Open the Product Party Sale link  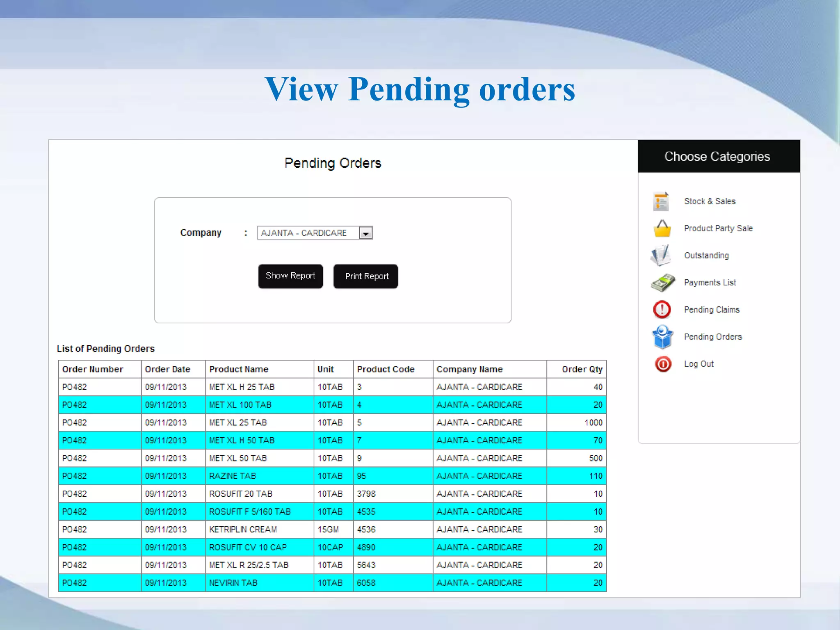pyautogui.click(x=718, y=228)
